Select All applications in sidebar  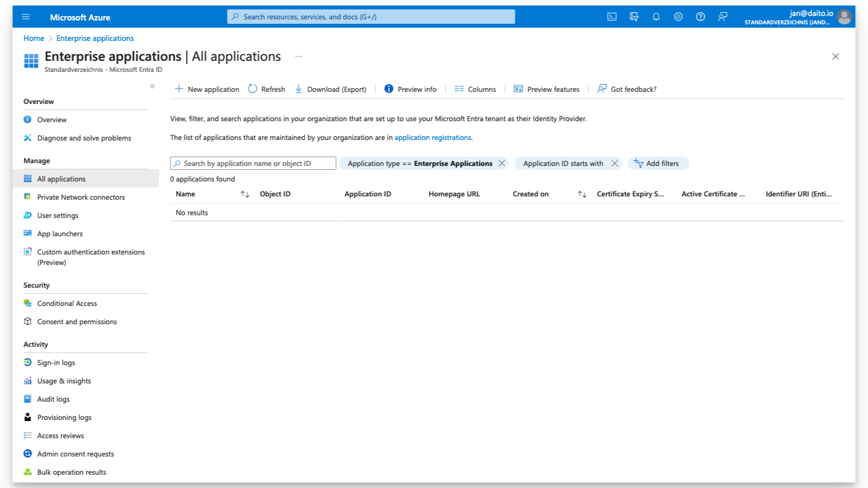click(x=86, y=179)
